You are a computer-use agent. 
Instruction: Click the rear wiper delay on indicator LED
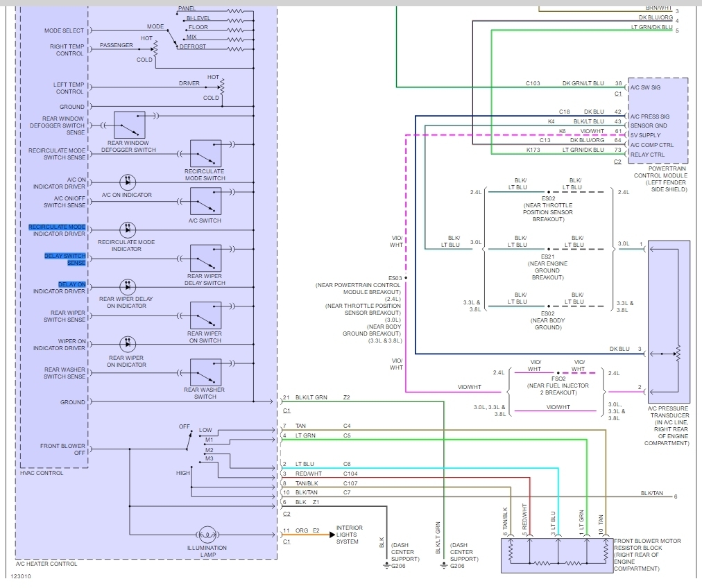127,286
